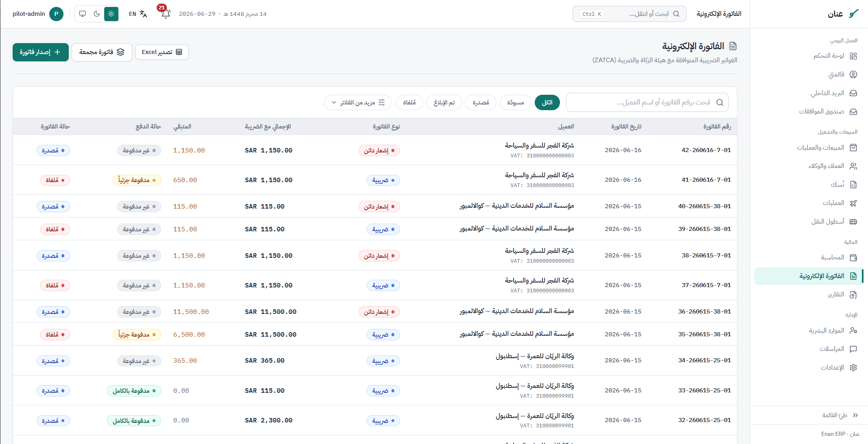This screenshot has width=868, height=444.
Task: Select system theme monitor icon
Action: pyautogui.click(x=83, y=14)
